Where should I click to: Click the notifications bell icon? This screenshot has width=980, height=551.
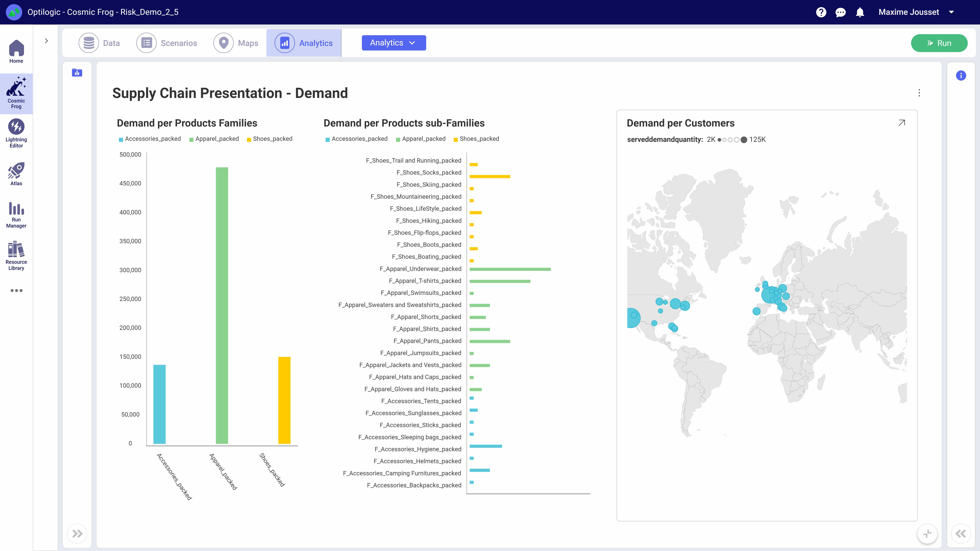pos(860,12)
